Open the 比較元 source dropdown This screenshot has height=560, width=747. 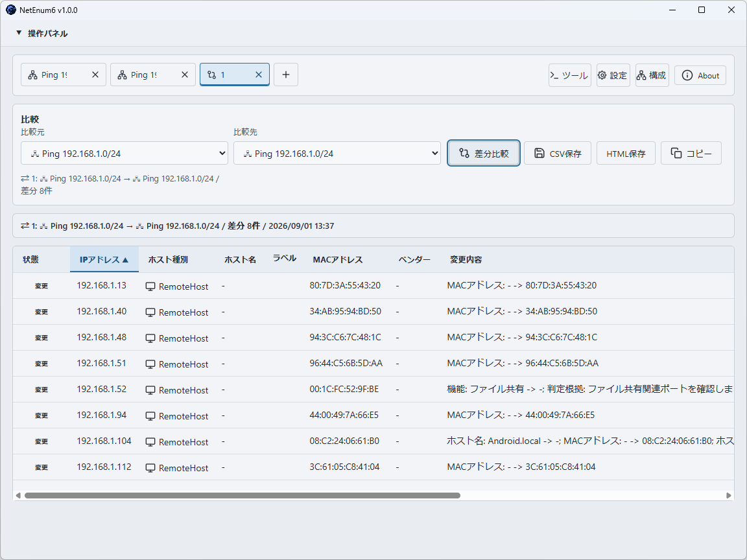[x=124, y=154]
